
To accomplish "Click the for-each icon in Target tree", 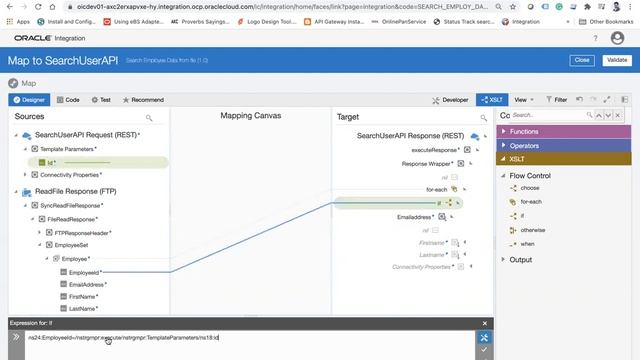I will pyautogui.click(x=454, y=189).
